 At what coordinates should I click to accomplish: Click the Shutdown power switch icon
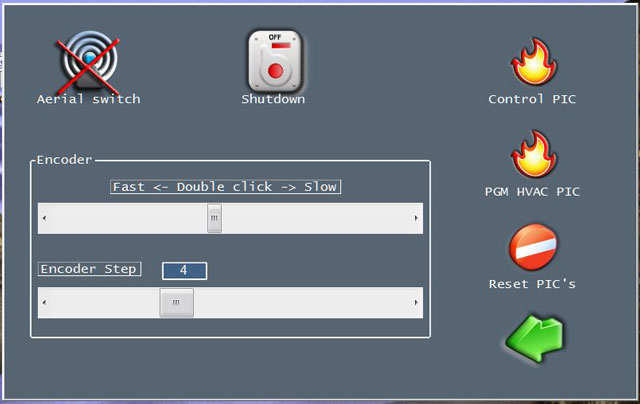coord(275,61)
